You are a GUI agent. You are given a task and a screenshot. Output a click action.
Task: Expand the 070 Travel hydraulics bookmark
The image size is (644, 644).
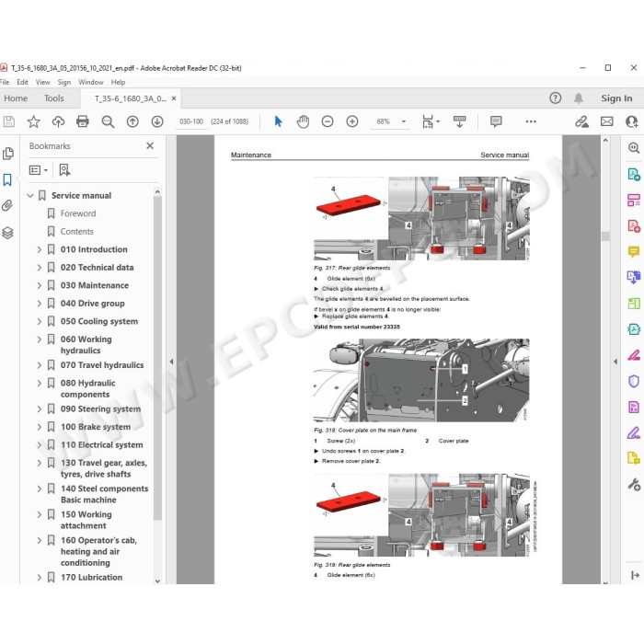coord(40,365)
